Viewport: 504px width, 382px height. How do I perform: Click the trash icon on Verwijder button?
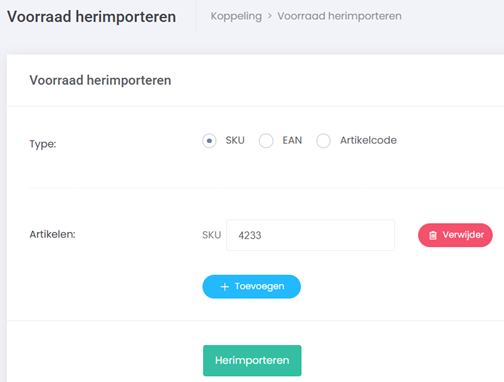pos(433,235)
